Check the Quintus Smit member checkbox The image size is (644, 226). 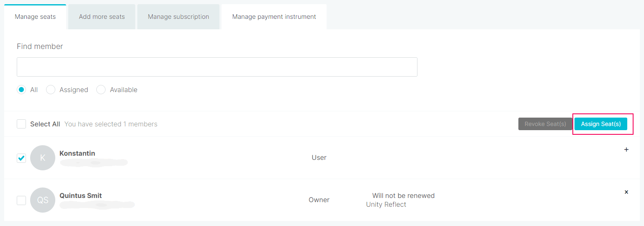click(x=21, y=200)
